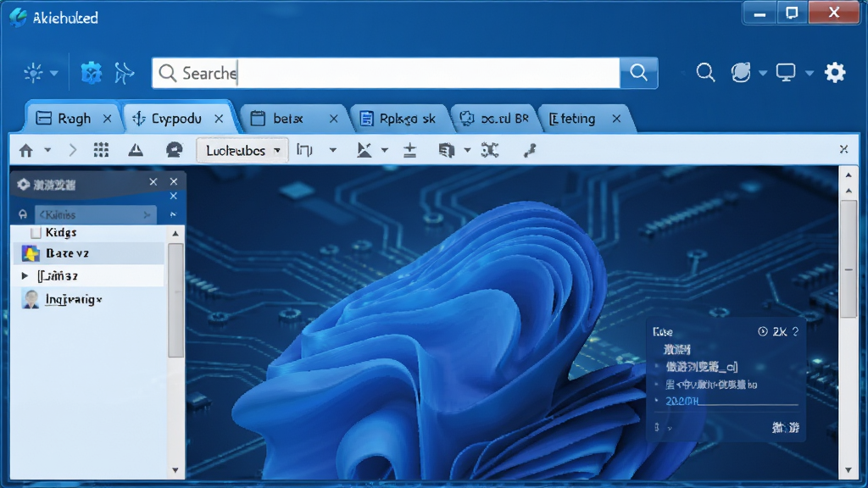Image resolution: width=868 pixels, height=488 pixels.
Task: Click the magnifier icon right of search bar
Action: click(x=705, y=73)
